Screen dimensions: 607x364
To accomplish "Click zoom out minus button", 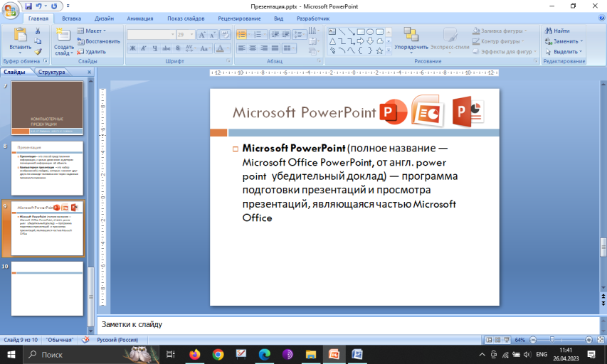I will 533,340.
